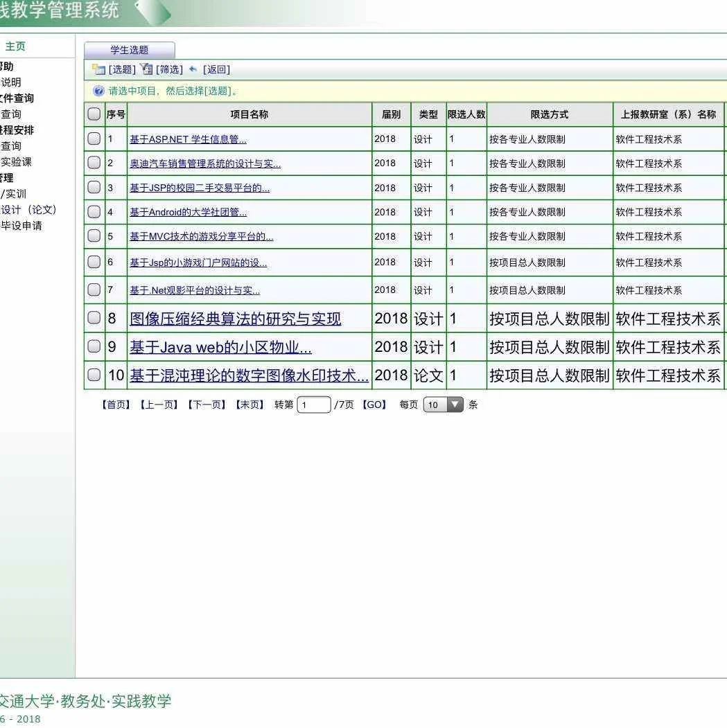Select checkbox for row 10 论文 project
This screenshot has width=727, height=728.
coord(94,375)
